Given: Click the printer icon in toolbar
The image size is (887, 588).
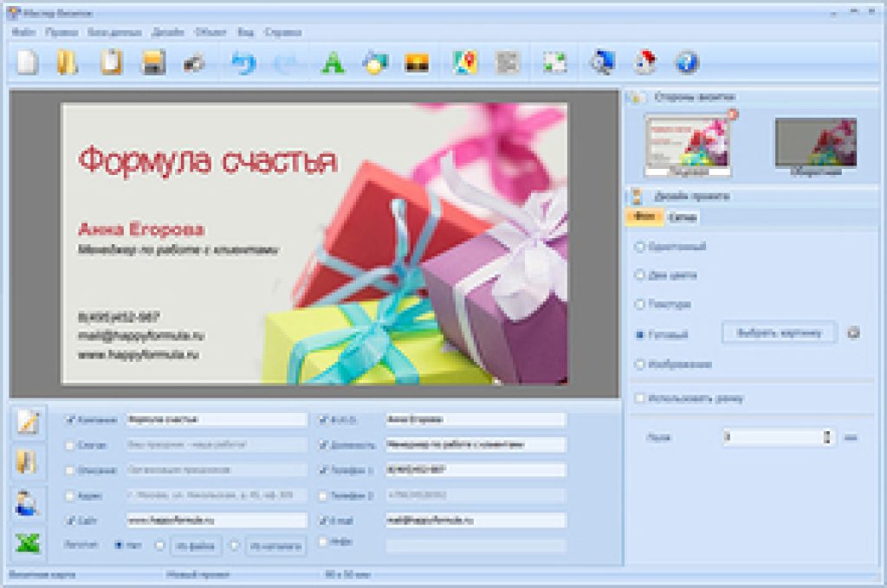Looking at the screenshot, I should (194, 63).
